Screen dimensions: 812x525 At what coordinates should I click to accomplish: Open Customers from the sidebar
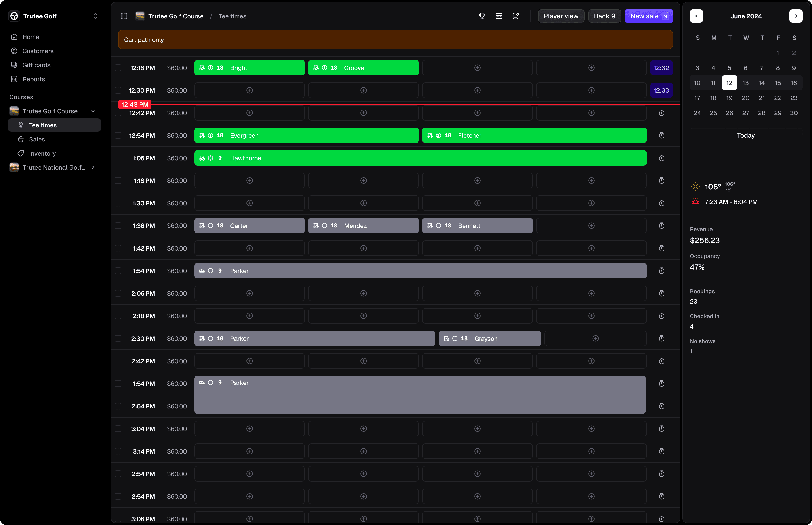tap(38, 51)
